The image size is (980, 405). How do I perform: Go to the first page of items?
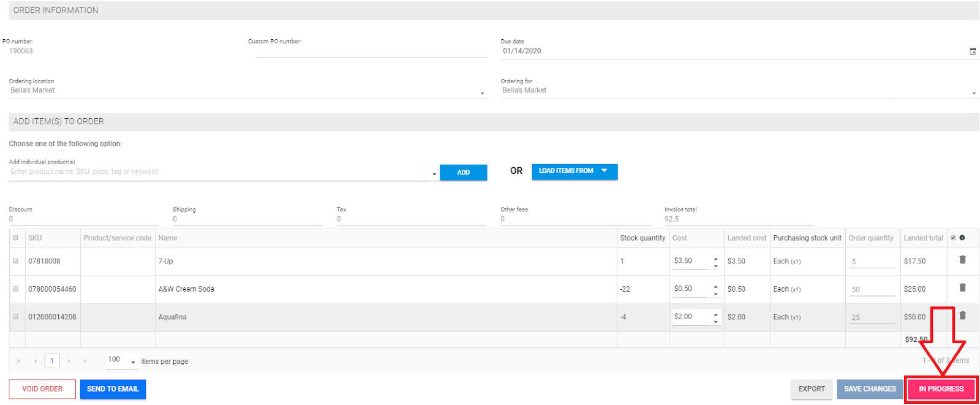(19, 361)
